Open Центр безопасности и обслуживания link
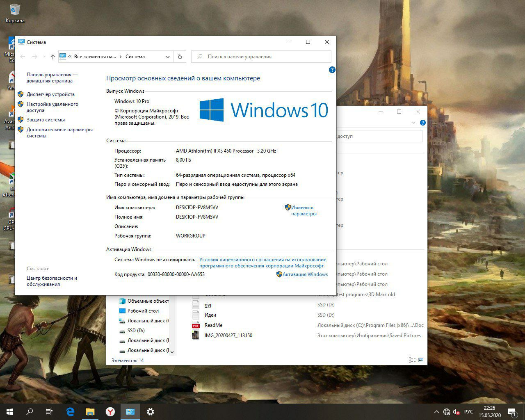The width and height of the screenshot is (525, 420). coord(52,281)
